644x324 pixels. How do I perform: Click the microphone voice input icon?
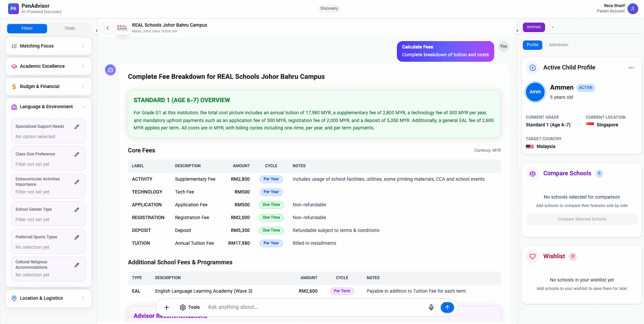click(x=431, y=307)
